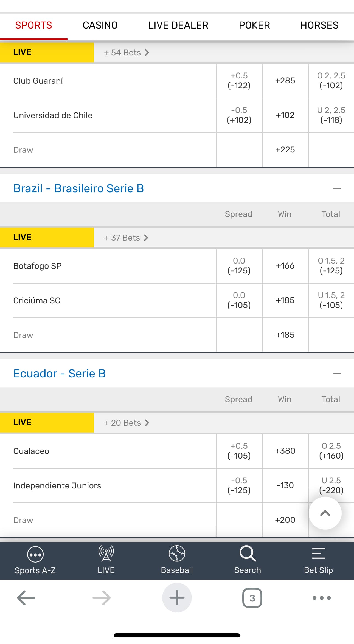The width and height of the screenshot is (354, 644).
Task: Go back with browser back arrow
Action: click(x=26, y=598)
